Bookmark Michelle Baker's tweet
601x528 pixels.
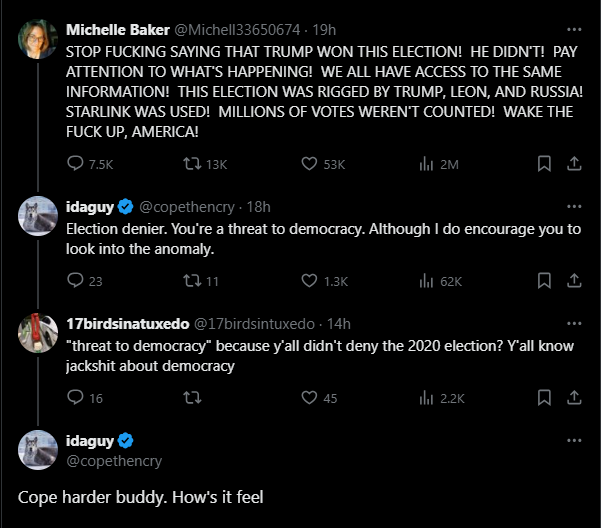pos(544,164)
